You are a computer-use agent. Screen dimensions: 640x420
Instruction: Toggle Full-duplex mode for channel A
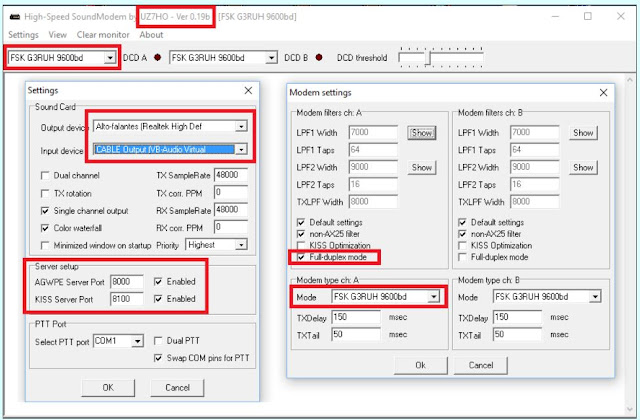pos(301,258)
